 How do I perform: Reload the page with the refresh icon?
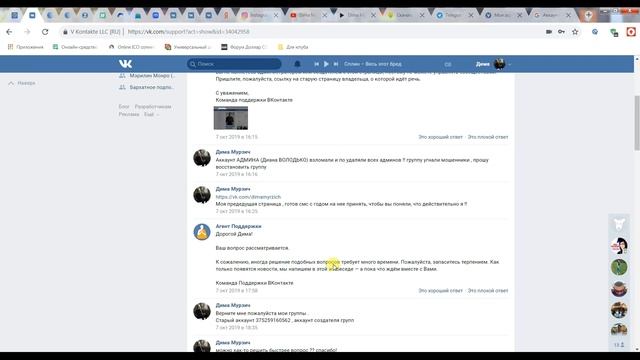click(45, 31)
